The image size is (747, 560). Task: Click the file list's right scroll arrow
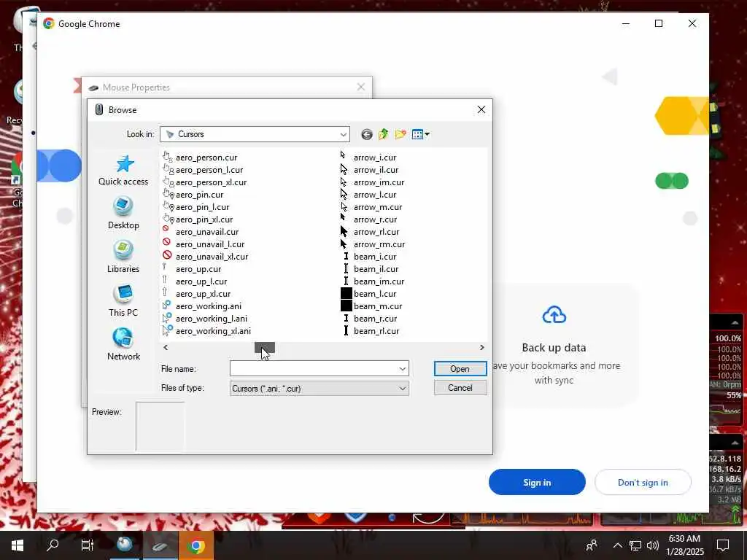481,348
